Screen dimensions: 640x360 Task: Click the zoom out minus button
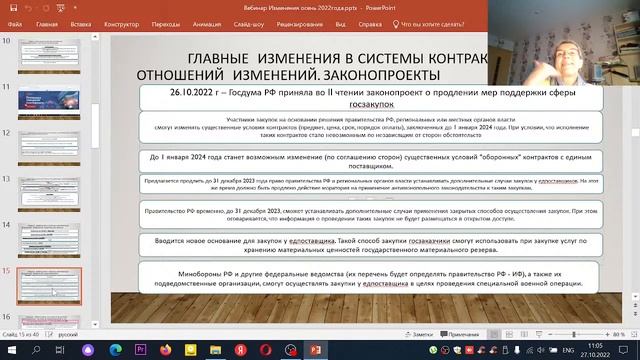550,334
